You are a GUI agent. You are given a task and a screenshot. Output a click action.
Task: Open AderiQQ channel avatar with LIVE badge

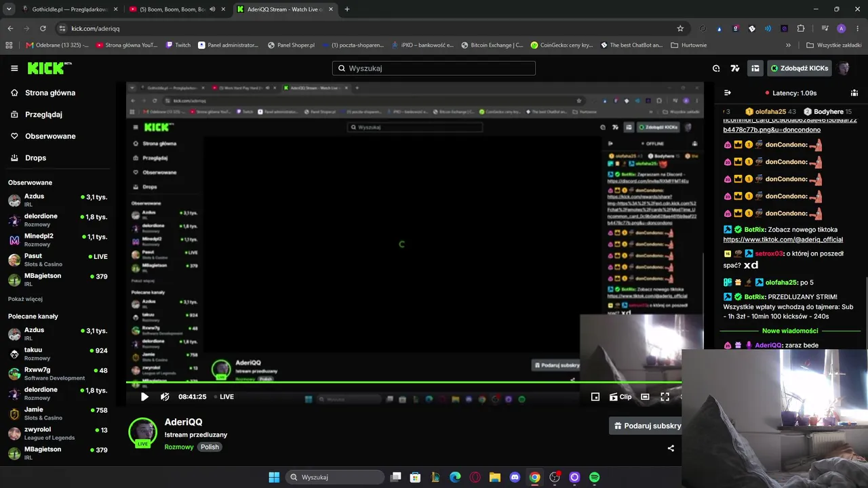pos(143,433)
